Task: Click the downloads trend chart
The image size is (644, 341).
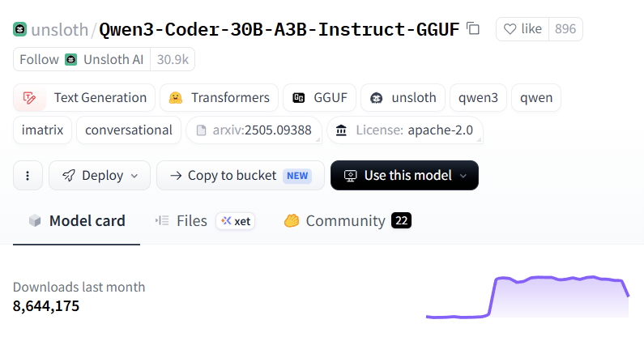Action: point(527,296)
